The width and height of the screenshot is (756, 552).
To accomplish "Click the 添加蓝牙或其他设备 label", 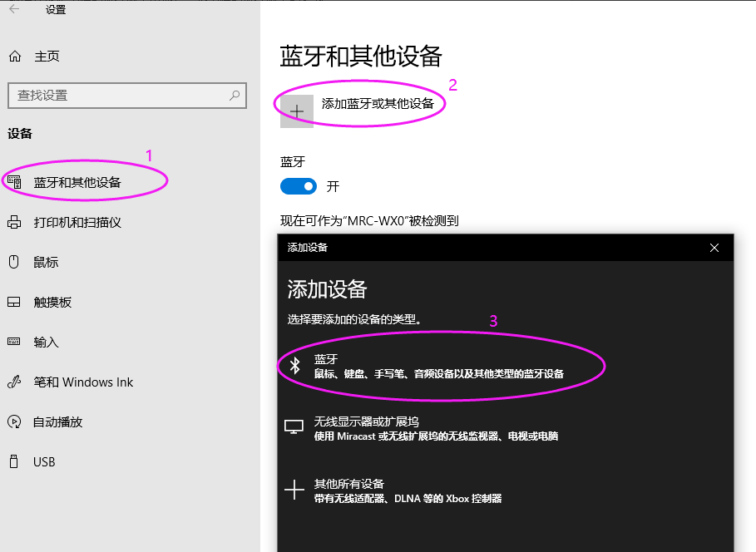I will point(378,104).
